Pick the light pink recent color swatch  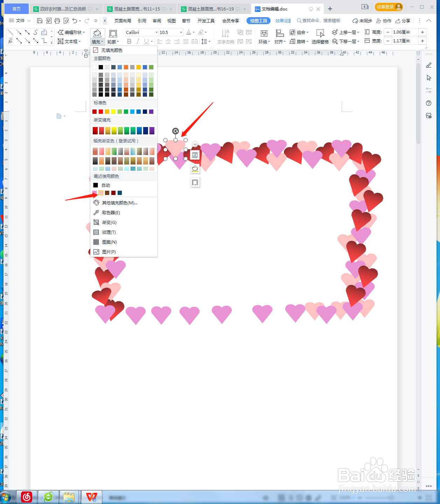click(x=101, y=193)
